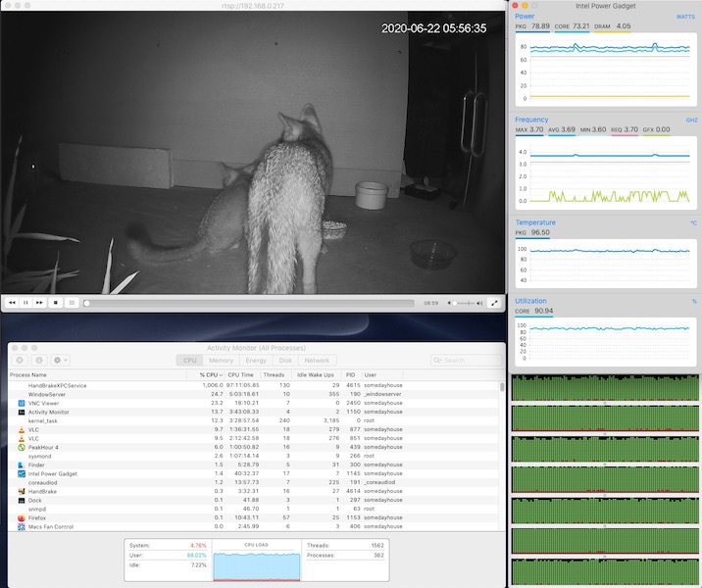Switch to the Memory tab
This screenshot has width=702, height=588.
(222, 361)
